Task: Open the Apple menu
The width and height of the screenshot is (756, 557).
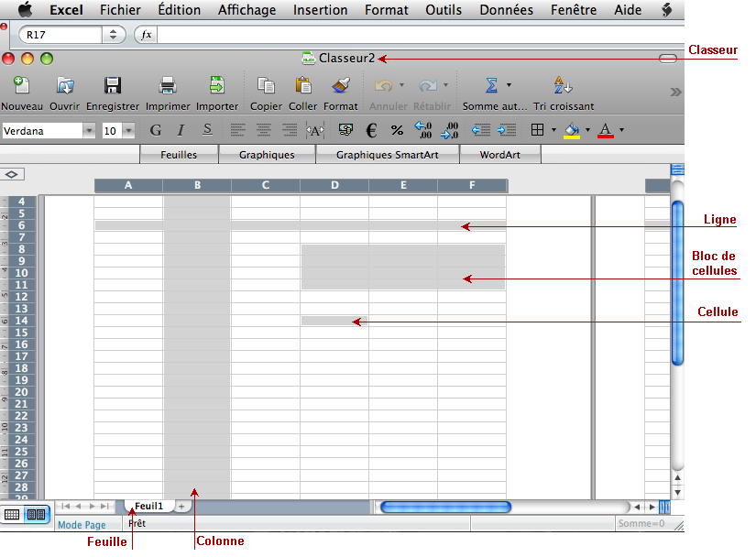Action: (x=25, y=9)
